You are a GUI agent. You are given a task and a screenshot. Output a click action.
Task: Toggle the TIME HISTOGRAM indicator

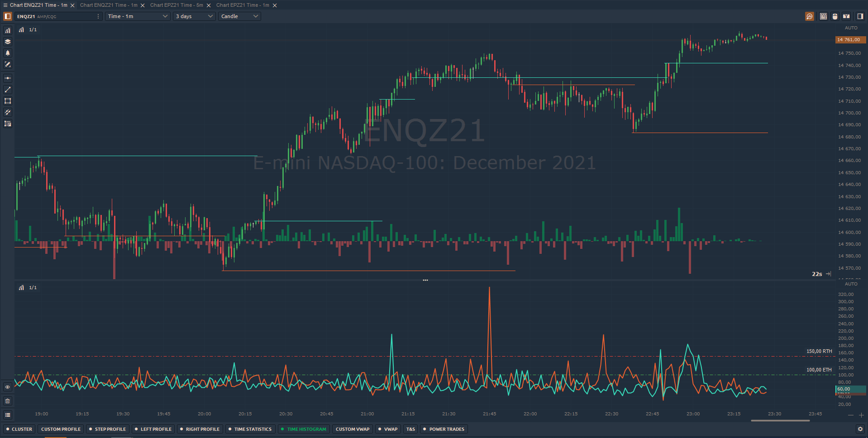click(x=303, y=428)
